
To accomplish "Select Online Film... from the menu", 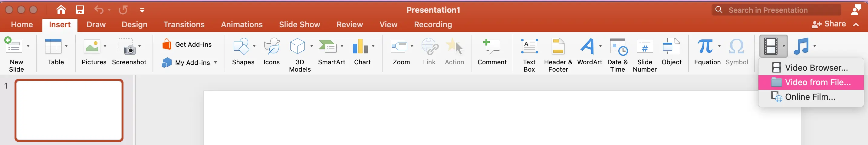I will click(811, 97).
